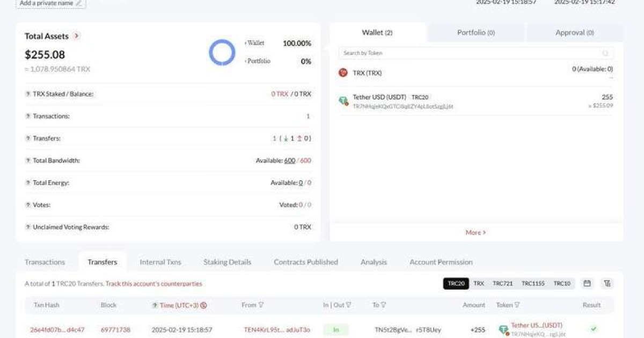644x338 pixels.
Task: Open the Internal Txns tab
Action: (160, 262)
